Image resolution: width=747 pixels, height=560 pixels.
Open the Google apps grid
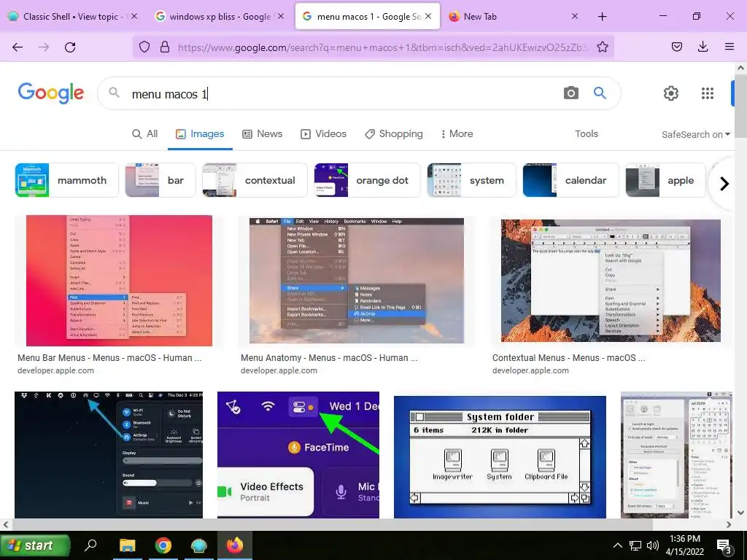[x=708, y=93]
